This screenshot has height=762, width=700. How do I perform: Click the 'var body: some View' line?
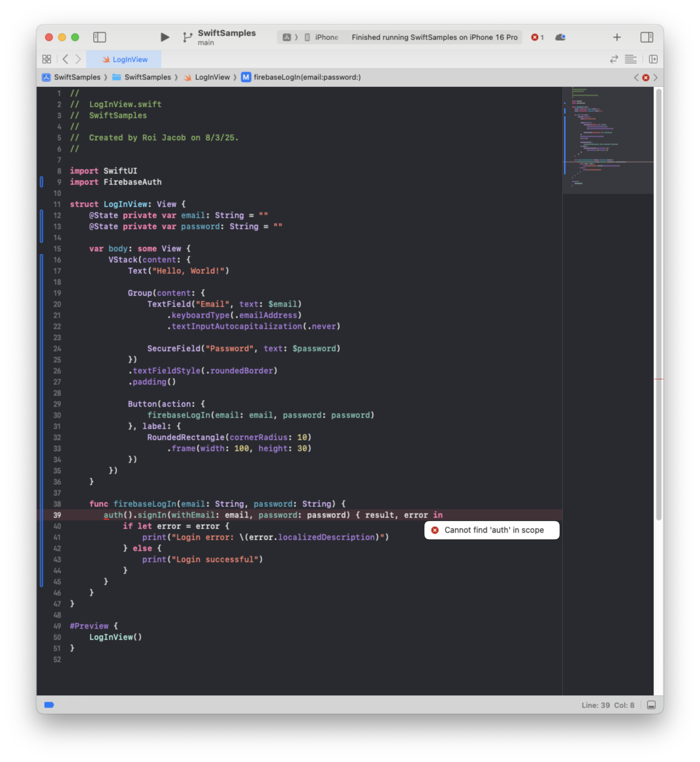coord(140,249)
